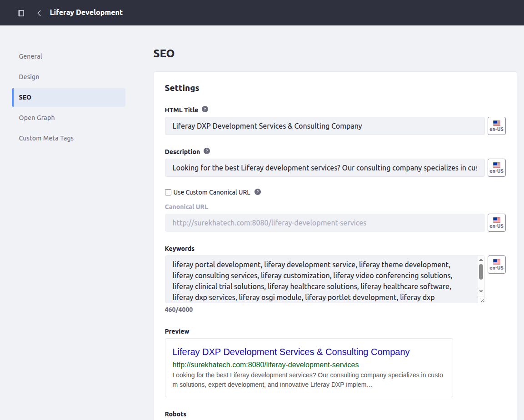Click the Robots section label
The width and height of the screenshot is (524, 420).
point(175,414)
